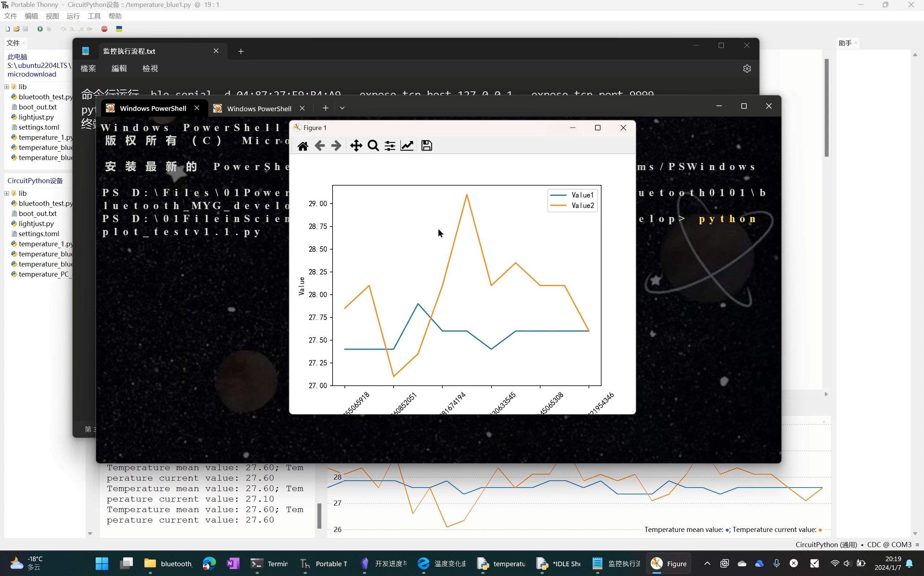Click the CircuitPython (通用) interpreter status text
Viewport: 924px width, 576px height.
pos(827,545)
